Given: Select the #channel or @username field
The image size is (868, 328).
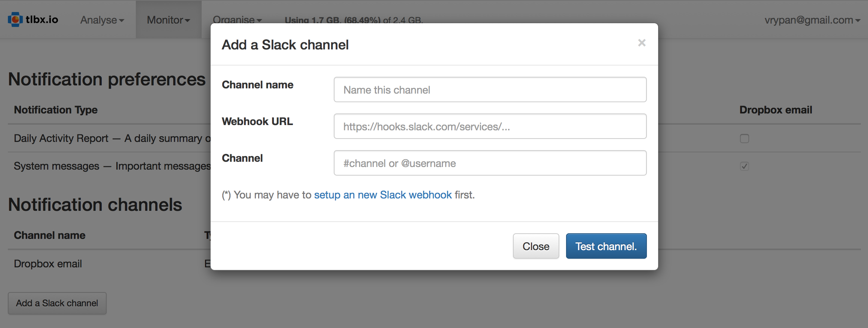Looking at the screenshot, I should click(x=490, y=163).
